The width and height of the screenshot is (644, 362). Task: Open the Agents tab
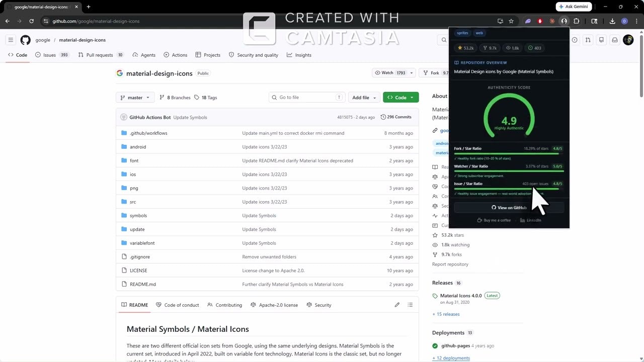pyautogui.click(x=144, y=55)
